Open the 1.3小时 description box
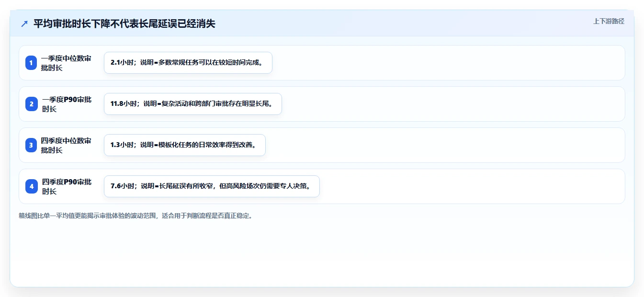This screenshot has height=297, width=644. click(x=185, y=145)
